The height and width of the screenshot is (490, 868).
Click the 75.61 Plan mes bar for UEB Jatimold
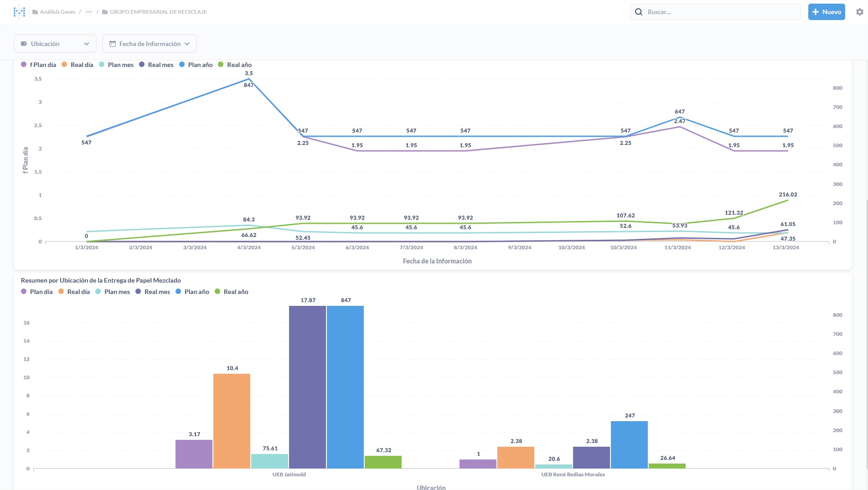(x=269, y=461)
